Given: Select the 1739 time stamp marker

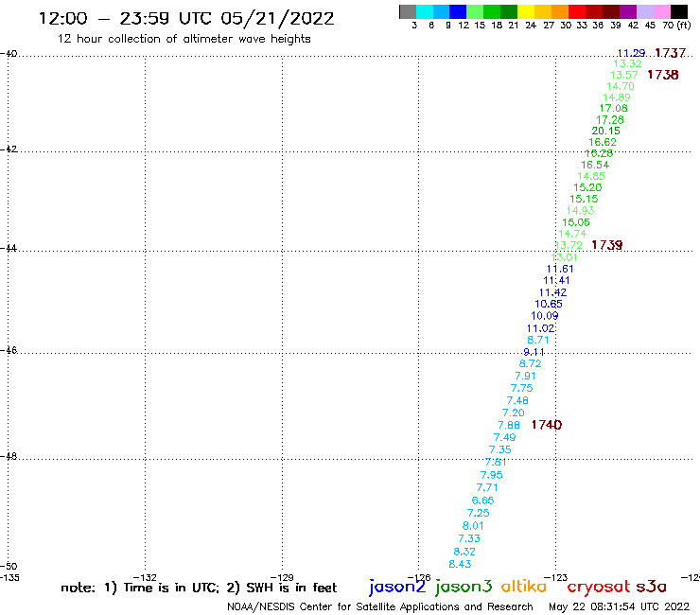Looking at the screenshot, I should [606, 245].
